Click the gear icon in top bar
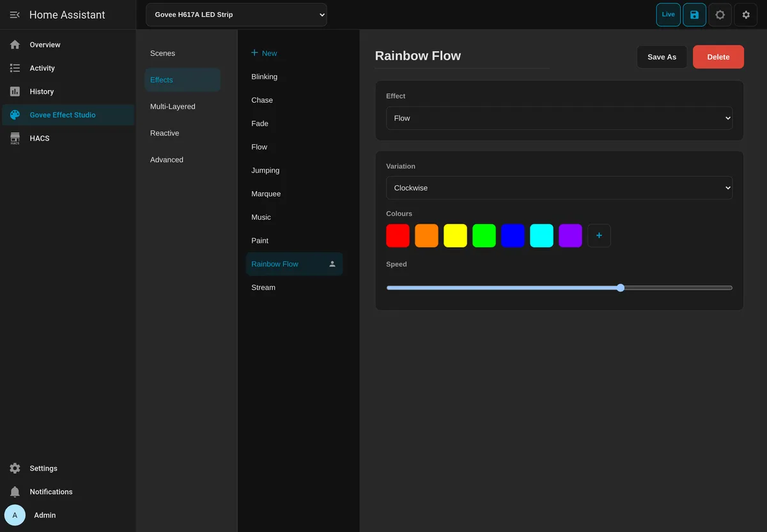 [746, 15]
